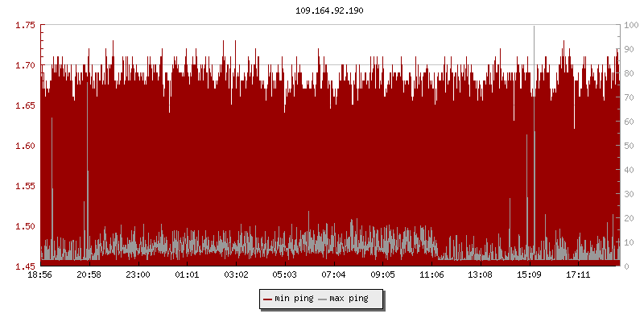Click the 01:01 time axis label
The height and width of the screenshot is (322, 644).
[x=187, y=275]
